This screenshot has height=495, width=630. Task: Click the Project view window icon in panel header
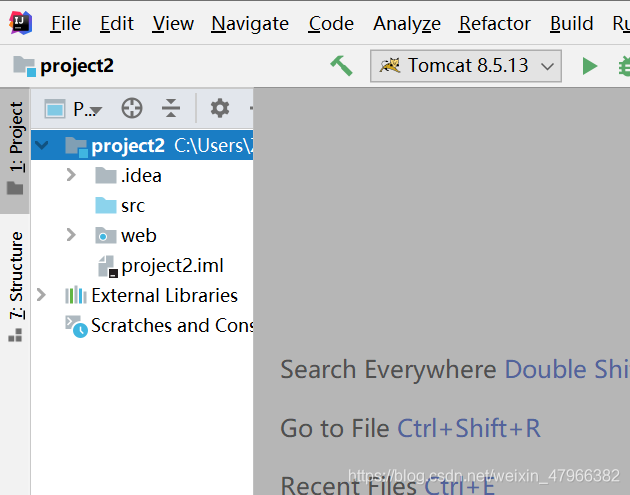[x=55, y=108]
